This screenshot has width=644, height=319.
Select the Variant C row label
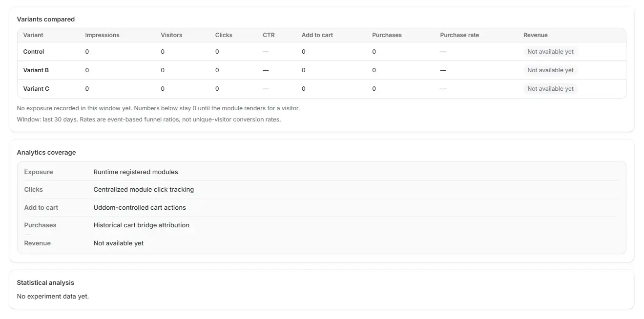click(36, 89)
